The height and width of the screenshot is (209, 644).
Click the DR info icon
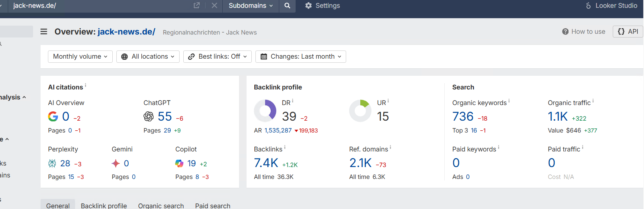(x=293, y=101)
